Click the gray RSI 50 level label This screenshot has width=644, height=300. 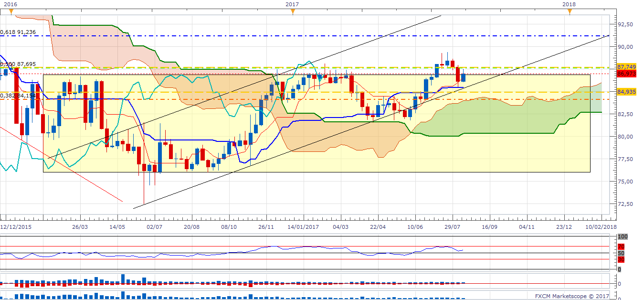(x=621, y=253)
